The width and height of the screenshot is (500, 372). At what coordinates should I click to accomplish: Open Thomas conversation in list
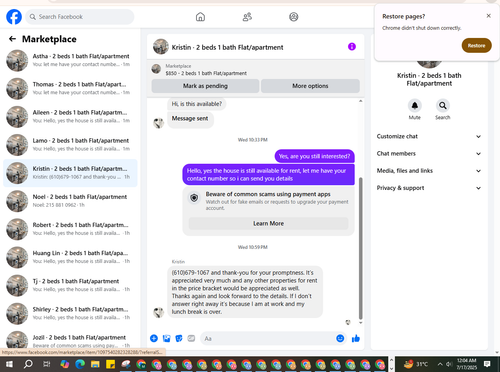(70, 88)
